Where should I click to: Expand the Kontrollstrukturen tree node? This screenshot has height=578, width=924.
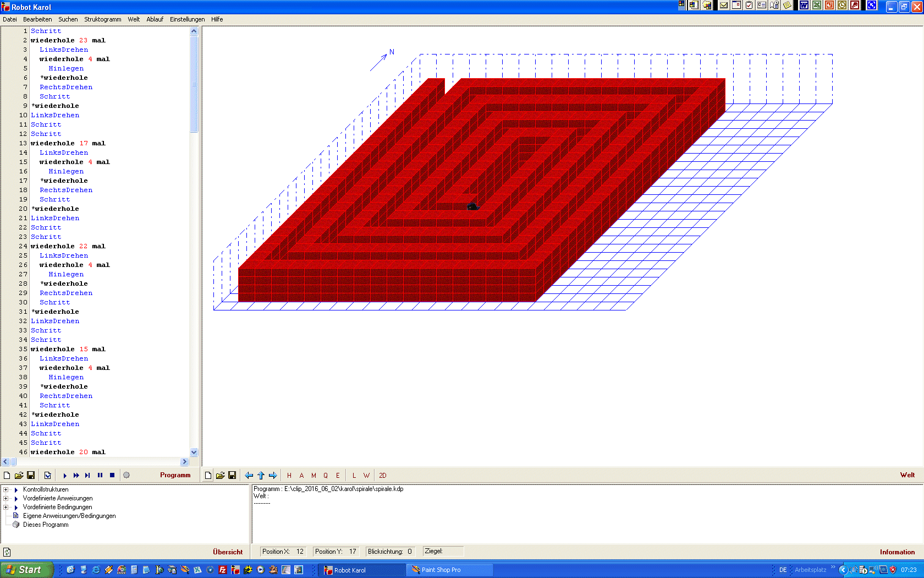6,489
